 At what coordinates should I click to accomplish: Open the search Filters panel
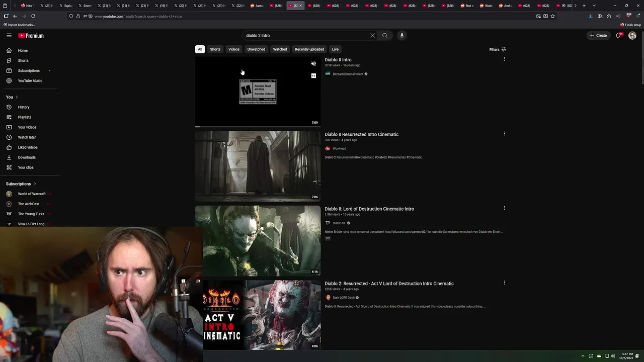point(498,50)
